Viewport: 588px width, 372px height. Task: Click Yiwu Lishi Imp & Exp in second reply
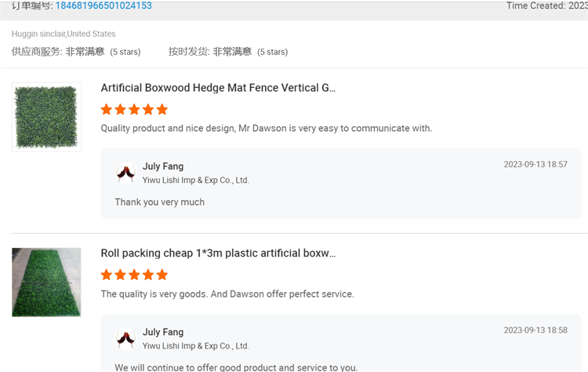(196, 346)
